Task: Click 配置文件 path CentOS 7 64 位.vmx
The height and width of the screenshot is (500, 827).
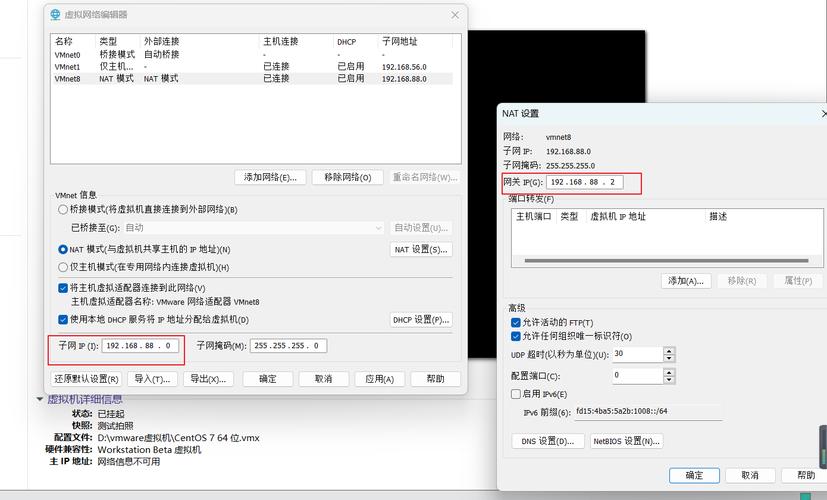Action: point(178,438)
